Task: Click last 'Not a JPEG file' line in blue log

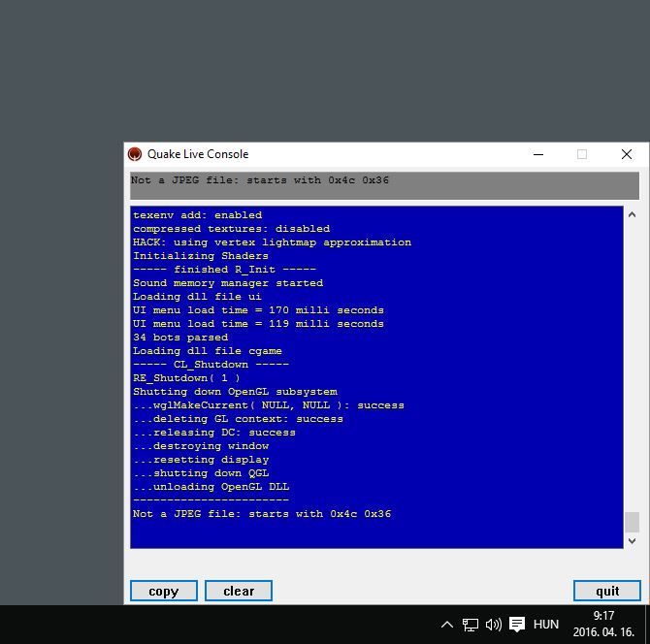Action: click(262, 514)
